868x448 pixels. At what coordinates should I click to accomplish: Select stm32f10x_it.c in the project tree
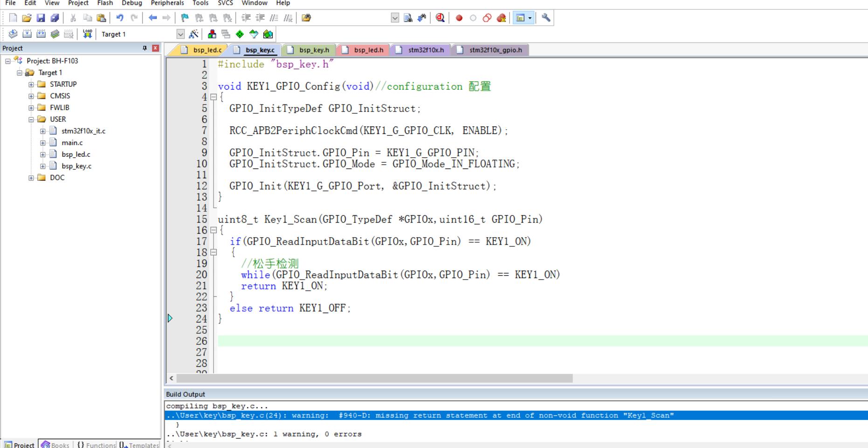click(83, 131)
